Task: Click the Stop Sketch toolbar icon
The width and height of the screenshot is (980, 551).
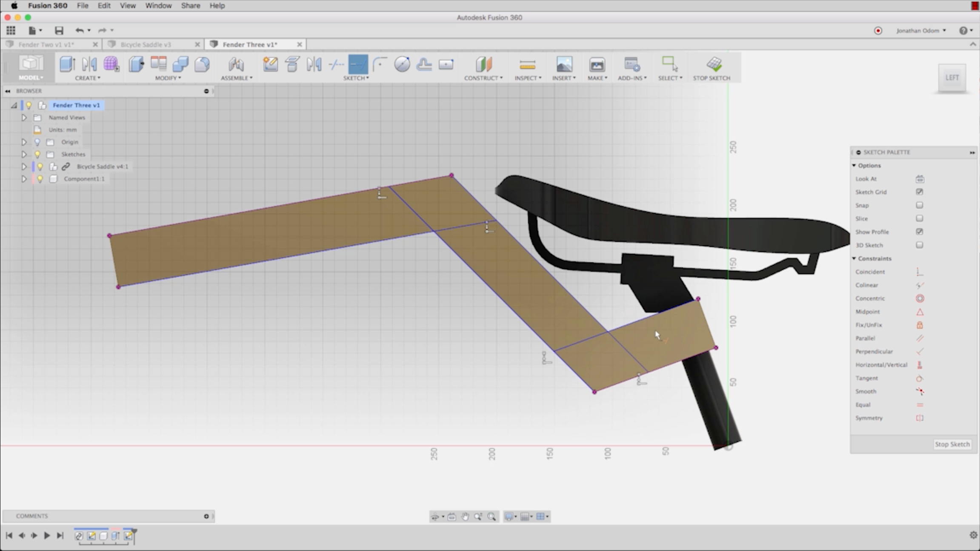Action: click(714, 64)
